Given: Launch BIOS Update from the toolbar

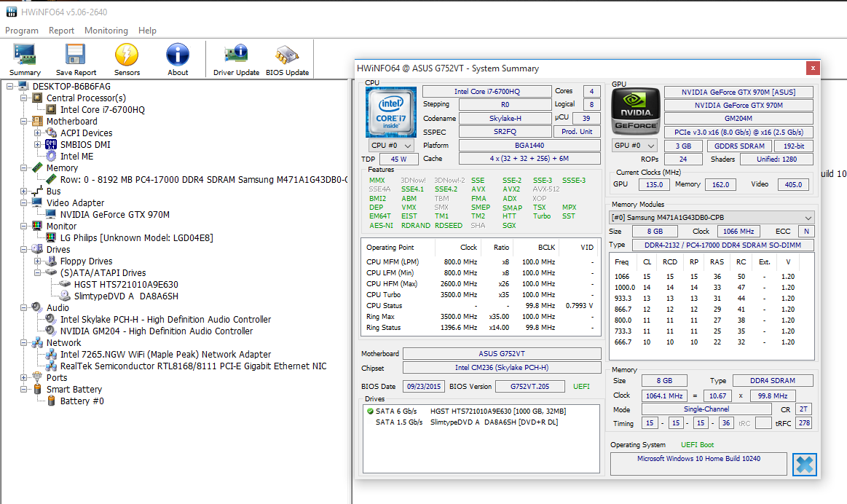Looking at the screenshot, I should [x=288, y=60].
